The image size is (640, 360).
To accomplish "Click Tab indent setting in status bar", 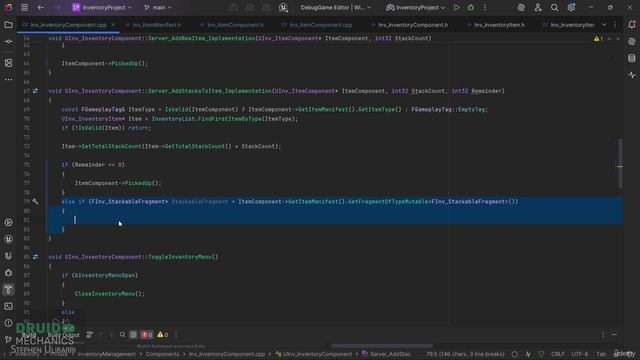I will [x=601, y=354].
